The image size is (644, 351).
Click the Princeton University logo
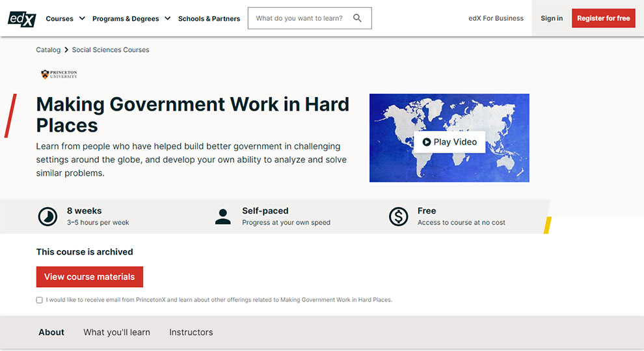59,74
